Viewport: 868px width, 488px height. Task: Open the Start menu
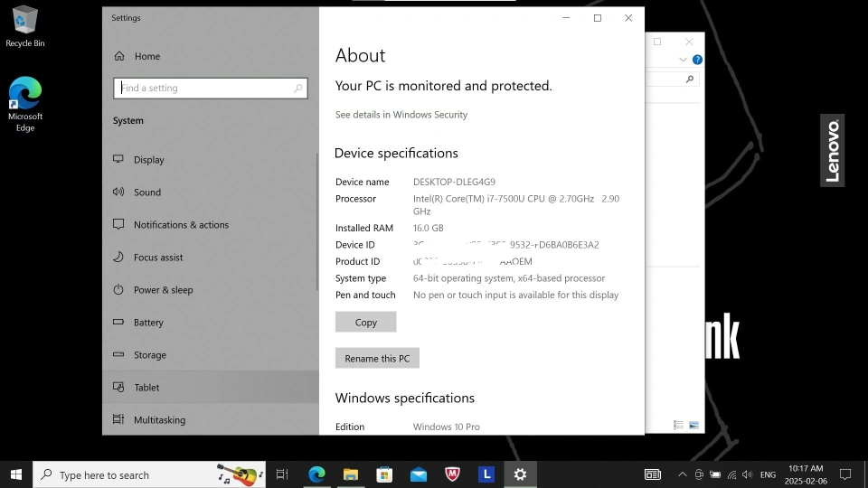pos(16,474)
